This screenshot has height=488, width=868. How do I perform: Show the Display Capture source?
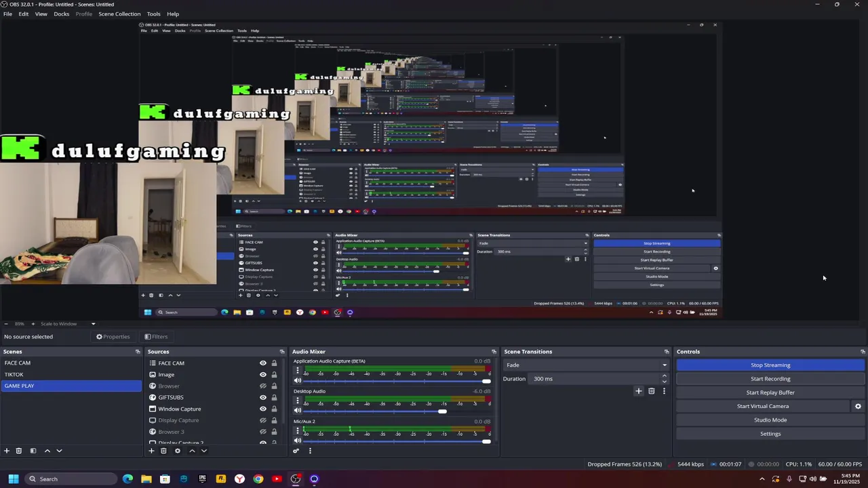263,420
